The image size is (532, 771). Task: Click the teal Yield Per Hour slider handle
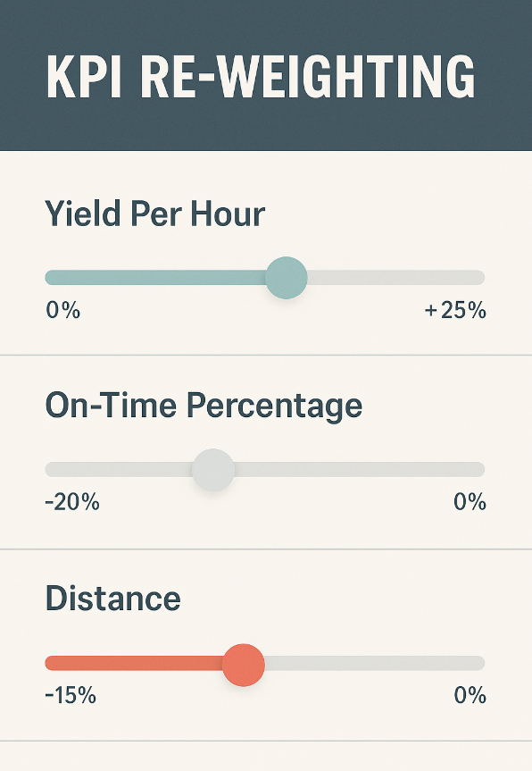click(287, 278)
